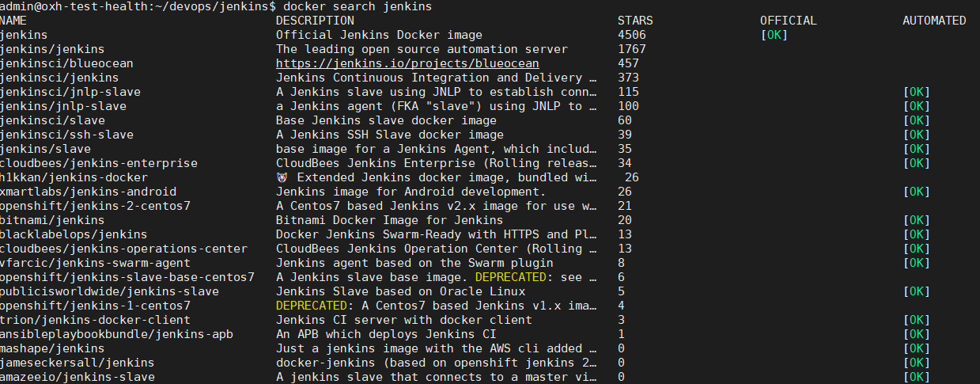Click the star count 4506
The height and width of the screenshot is (384, 980).
tap(632, 35)
